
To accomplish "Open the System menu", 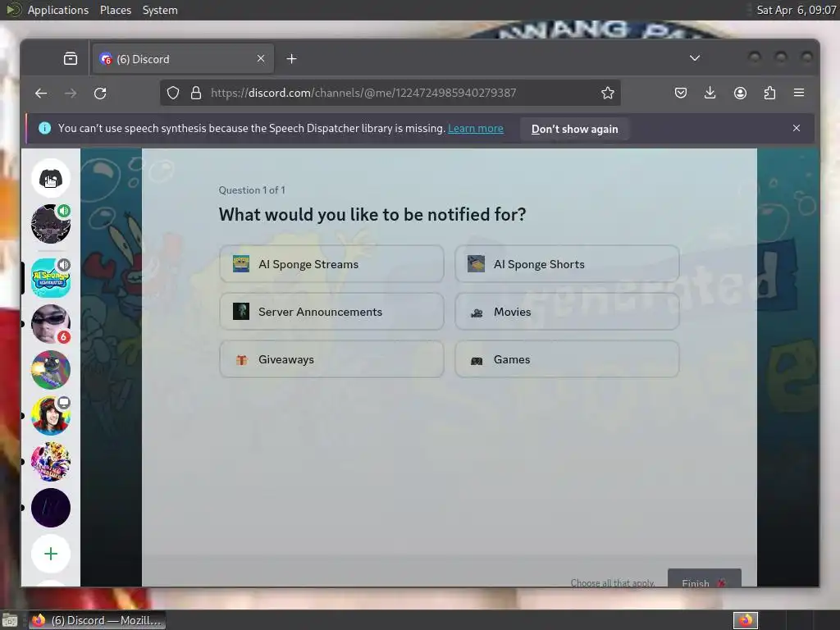I will (x=160, y=10).
